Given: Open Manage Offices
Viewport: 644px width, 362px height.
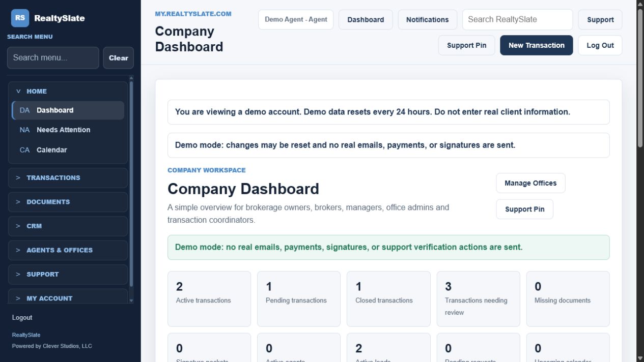Looking at the screenshot, I should (x=530, y=183).
